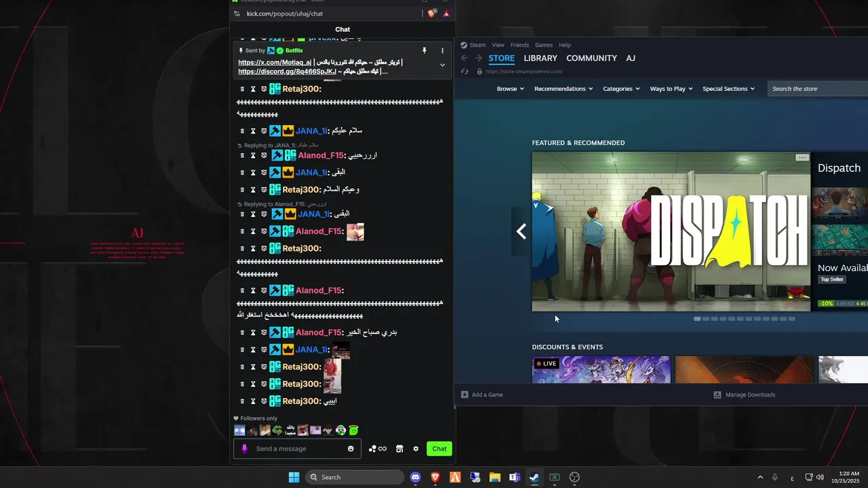Click the pin icon on BotRix pinned message

point(425,50)
